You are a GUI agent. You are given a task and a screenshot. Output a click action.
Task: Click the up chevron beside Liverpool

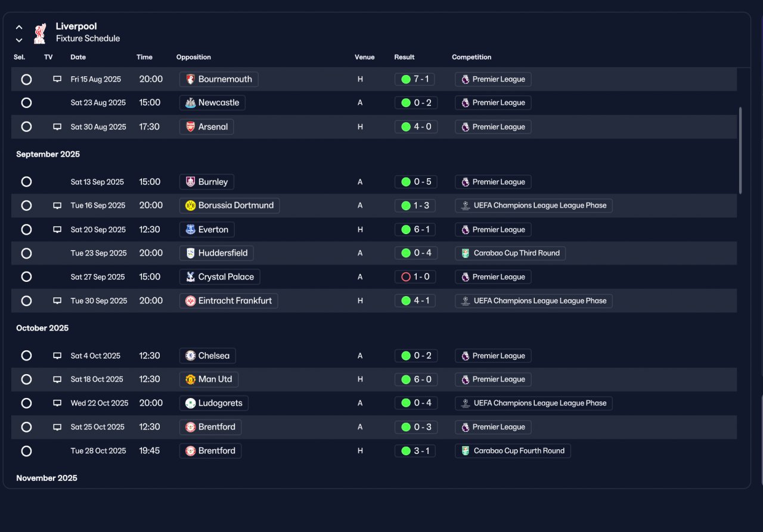coord(19,27)
